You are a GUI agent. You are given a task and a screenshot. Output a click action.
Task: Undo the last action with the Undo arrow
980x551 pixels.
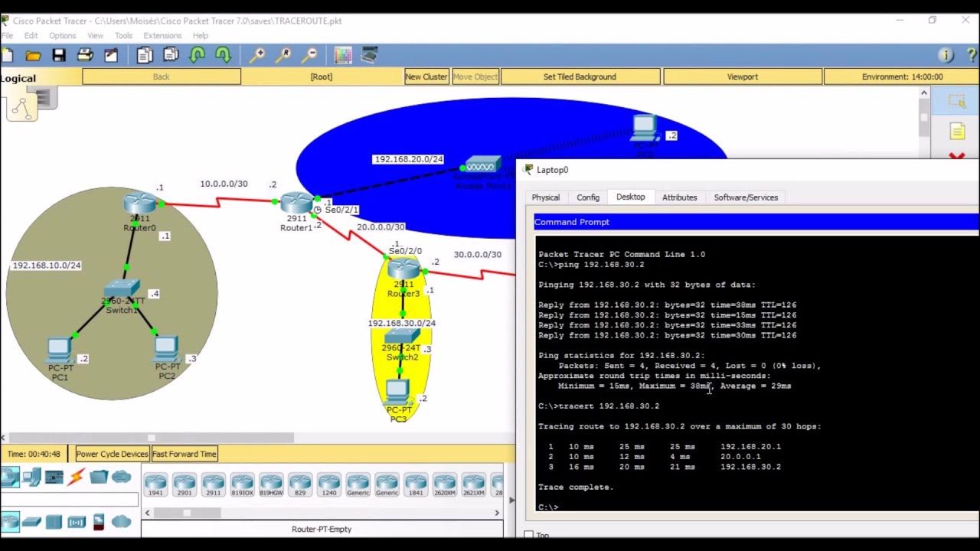point(197,55)
